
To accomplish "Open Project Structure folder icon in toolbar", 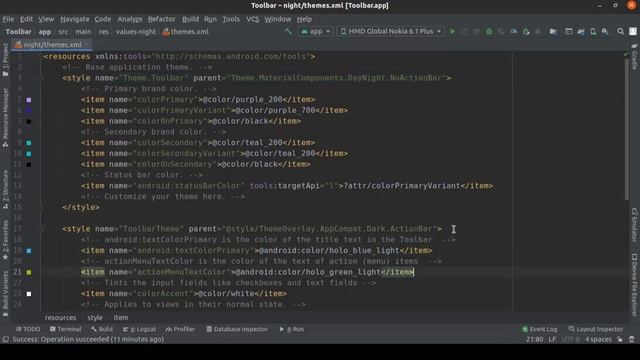I will (x=553, y=31).
